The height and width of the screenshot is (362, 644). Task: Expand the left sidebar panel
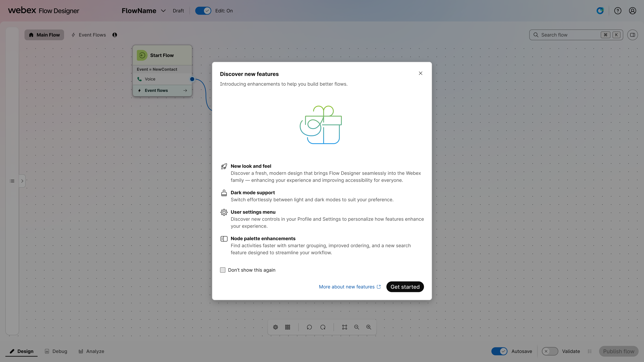click(22, 181)
